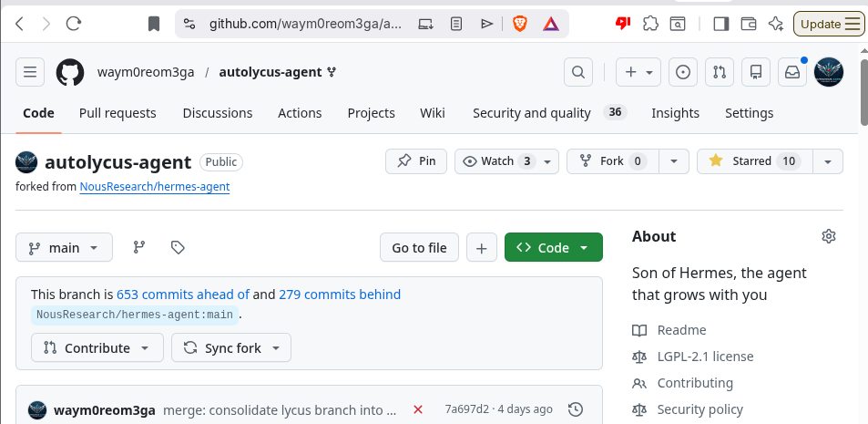Open Security and quality tab

point(549,113)
